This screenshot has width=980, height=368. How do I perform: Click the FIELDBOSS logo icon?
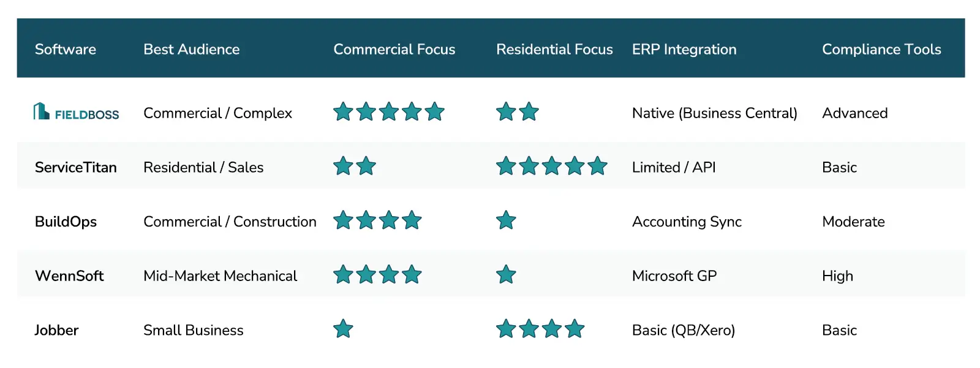click(x=42, y=111)
